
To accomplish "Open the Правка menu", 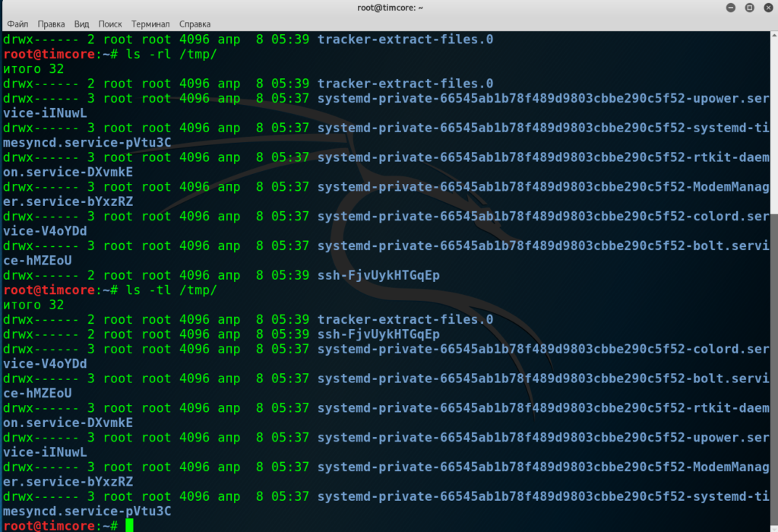I will pyautogui.click(x=51, y=24).
